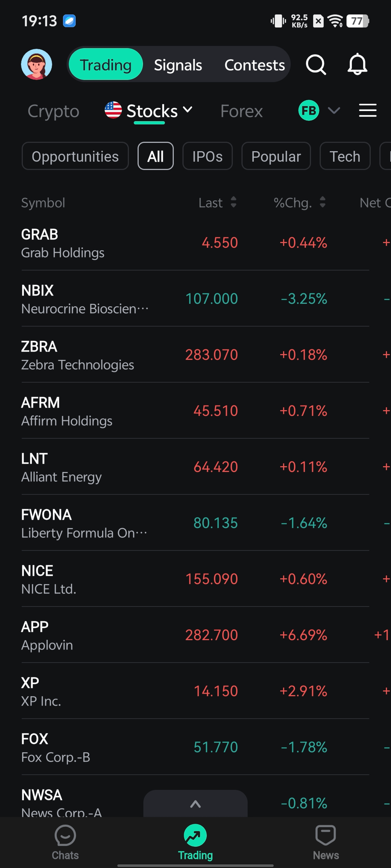
Task: Sort the list by Last price
Action: (x=218, y=203)
